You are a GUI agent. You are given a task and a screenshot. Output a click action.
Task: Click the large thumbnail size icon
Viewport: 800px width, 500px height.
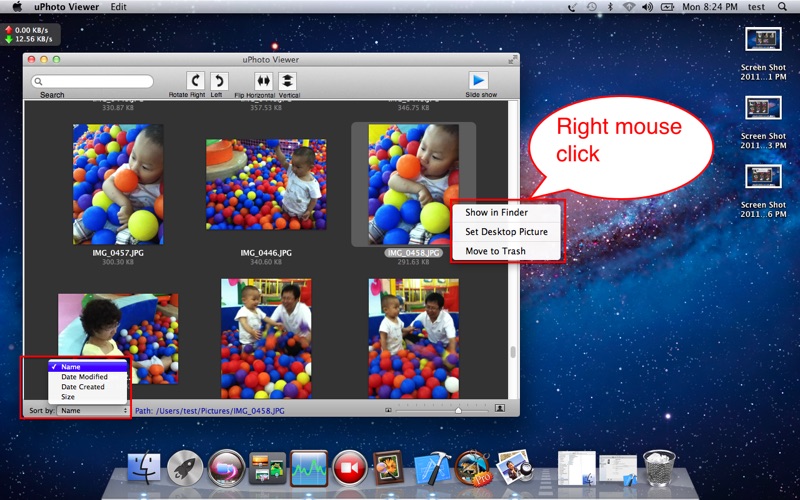pyautogui.click(x=500, y=408)
